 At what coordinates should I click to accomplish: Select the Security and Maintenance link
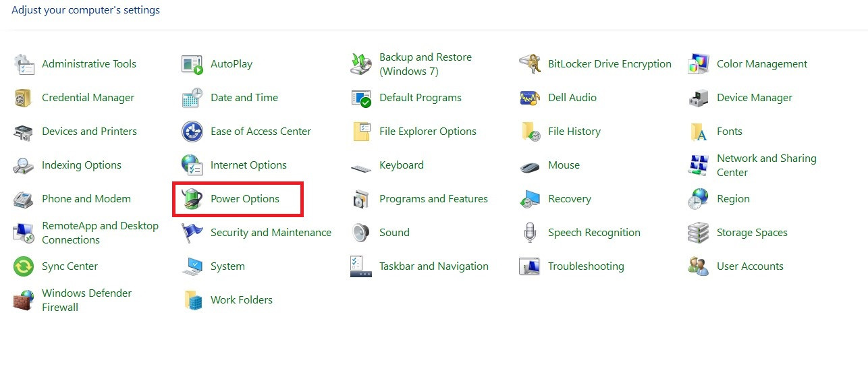271,233
